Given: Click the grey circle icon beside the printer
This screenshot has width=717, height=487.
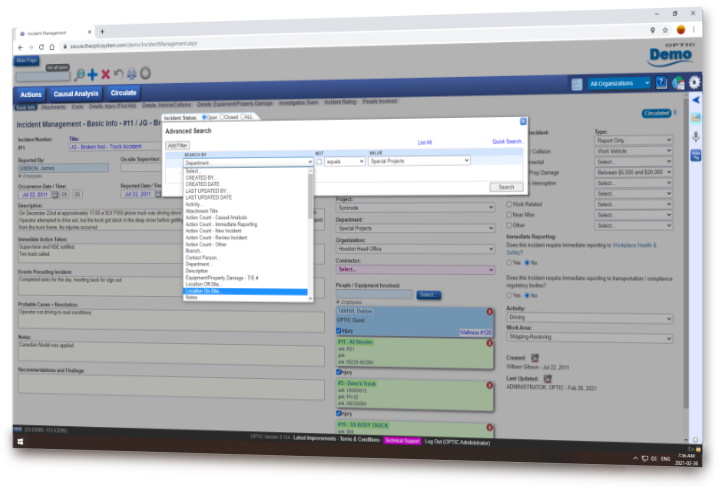Looking at the screenshot, I should coord(145,73).
